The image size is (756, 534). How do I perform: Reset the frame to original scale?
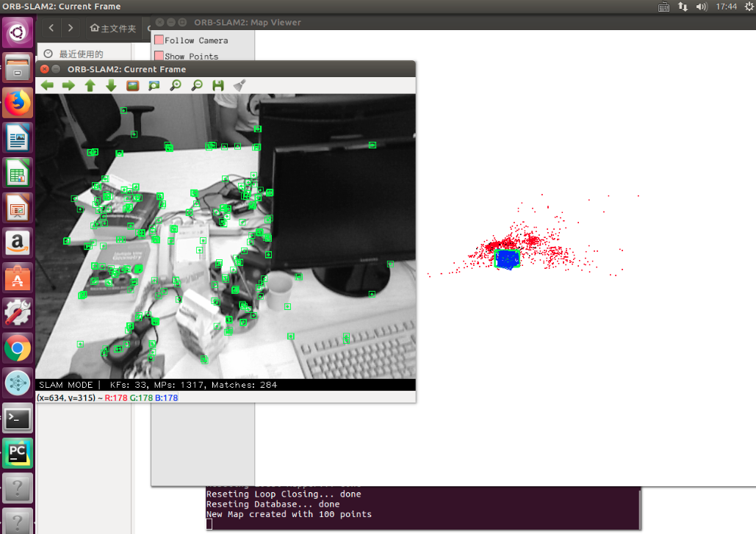point(132,85)
